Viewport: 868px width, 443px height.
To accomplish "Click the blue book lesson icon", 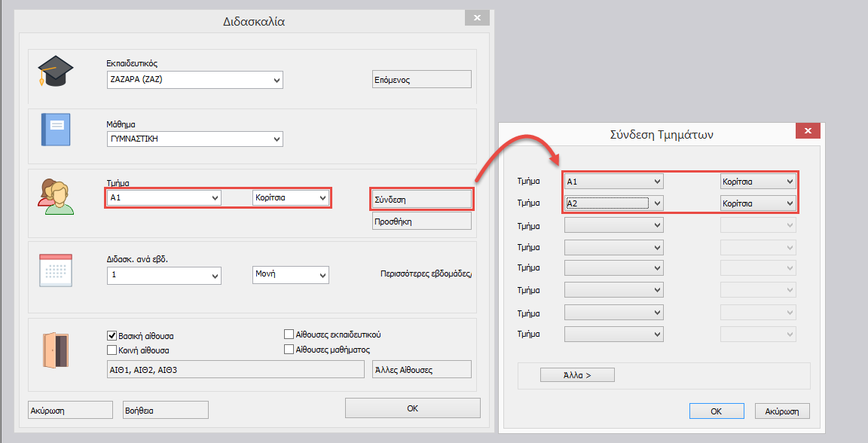I will click(x=54, y=129).
